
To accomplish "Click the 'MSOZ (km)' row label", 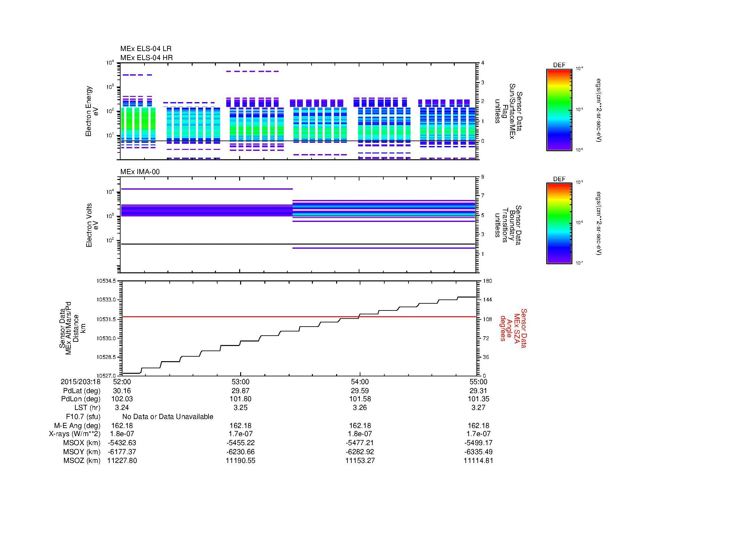I will (x=82, y=461).
